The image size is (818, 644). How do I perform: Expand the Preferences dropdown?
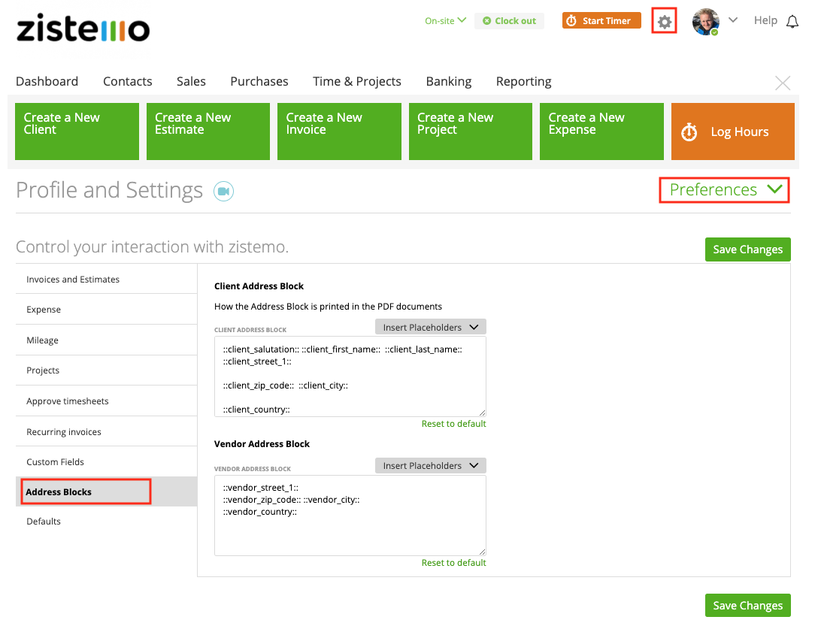point(724,190)
